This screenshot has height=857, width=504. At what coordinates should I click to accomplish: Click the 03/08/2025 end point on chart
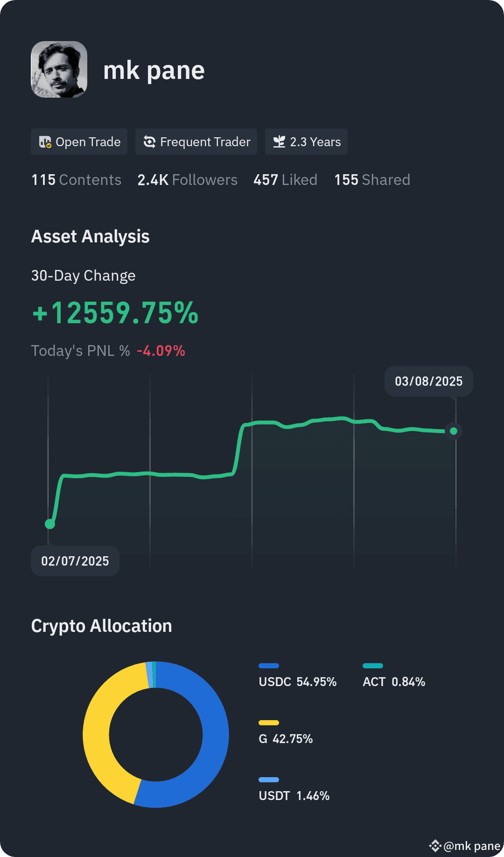click(x=454, y=431)
